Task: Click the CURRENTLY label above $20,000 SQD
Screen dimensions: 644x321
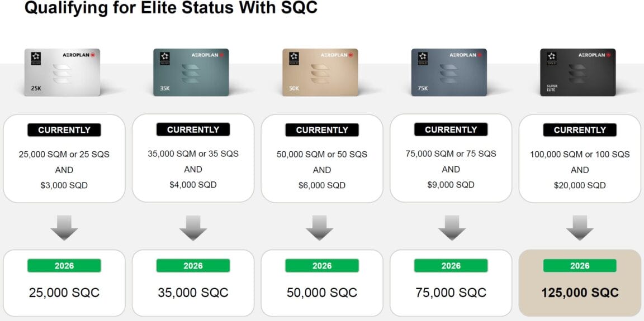Action: coord(580,130)
